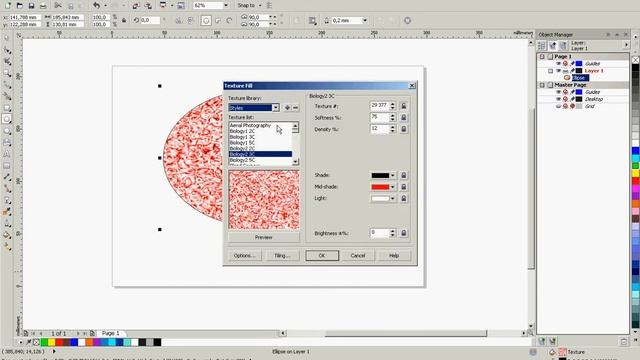The width and height of the screenshot is (640, 360).
Task: Click the minus button beside Texture library
Action: pyautogui.click(x=296, y=108)
